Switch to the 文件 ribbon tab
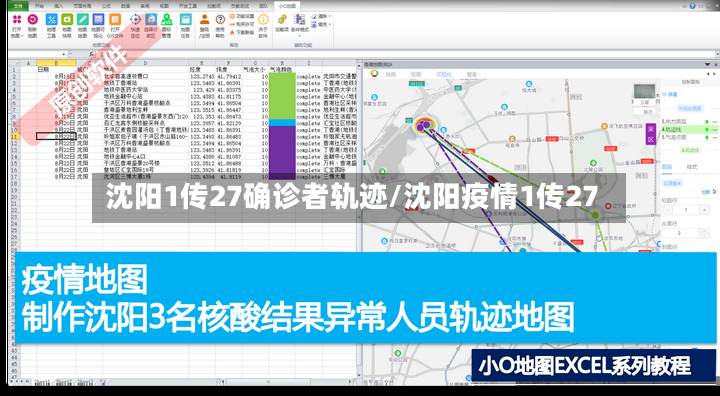The height and width of the screenshot is (396, 720). point(18,6)
